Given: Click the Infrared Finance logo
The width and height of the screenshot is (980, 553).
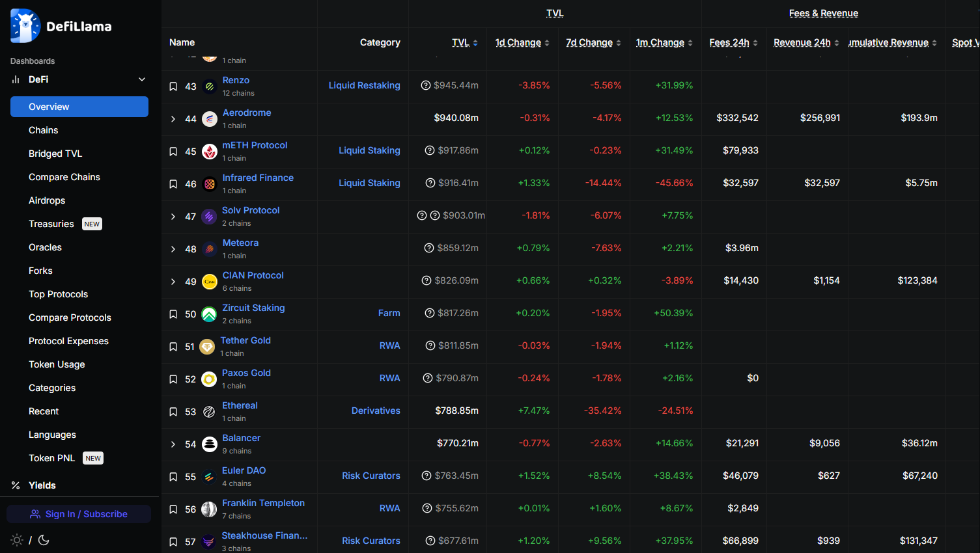Looking at the screenshot, I should coord(210,184).
